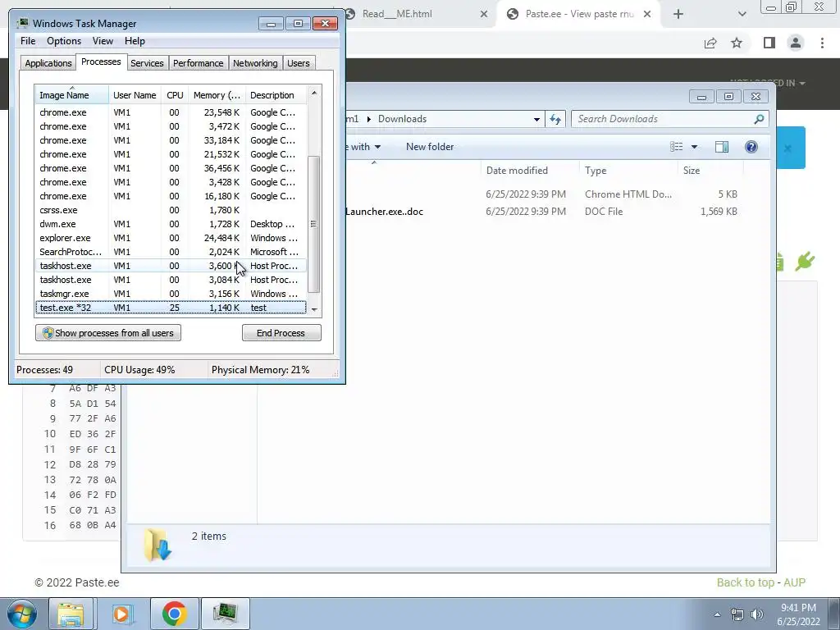Screen dimensions: 840x630
Task: Click the End Process button
Action: 281,333
